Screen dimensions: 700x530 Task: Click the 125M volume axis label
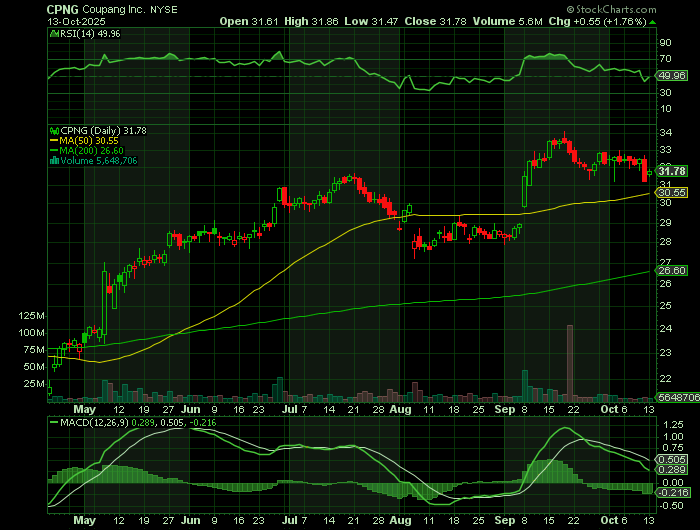coord(31,316)
